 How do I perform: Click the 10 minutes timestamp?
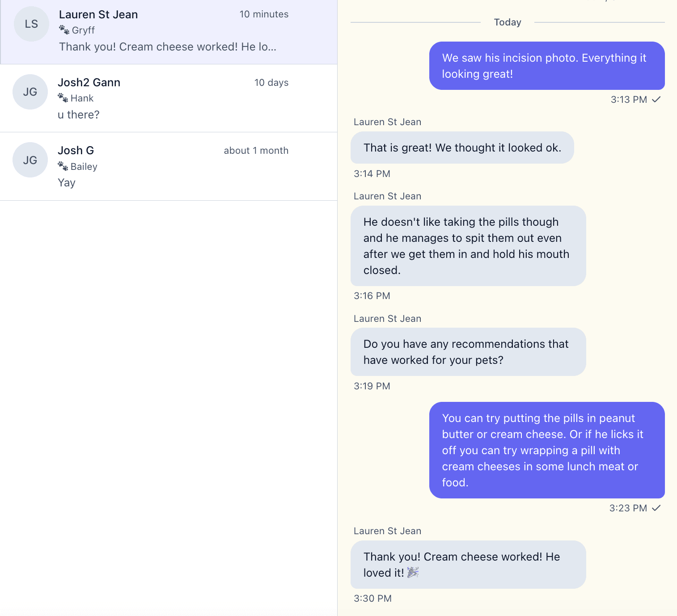(264, 14)
